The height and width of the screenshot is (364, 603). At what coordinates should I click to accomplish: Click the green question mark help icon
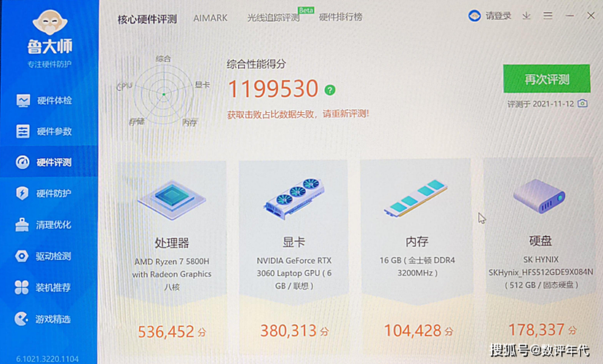point(330,90)
